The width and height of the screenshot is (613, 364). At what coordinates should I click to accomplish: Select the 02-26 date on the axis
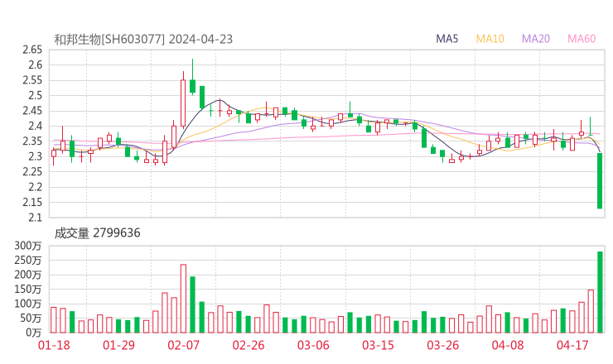click(248, 345)
